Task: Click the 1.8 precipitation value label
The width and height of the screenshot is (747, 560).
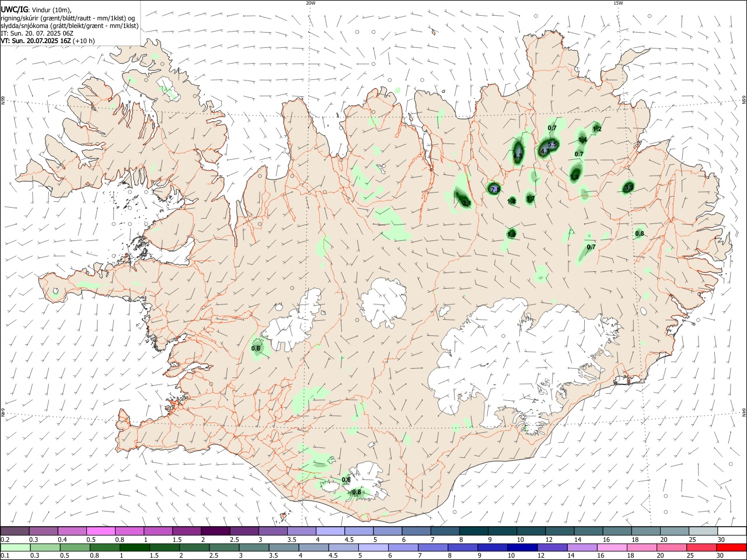Action: click(x=511, y=201)
